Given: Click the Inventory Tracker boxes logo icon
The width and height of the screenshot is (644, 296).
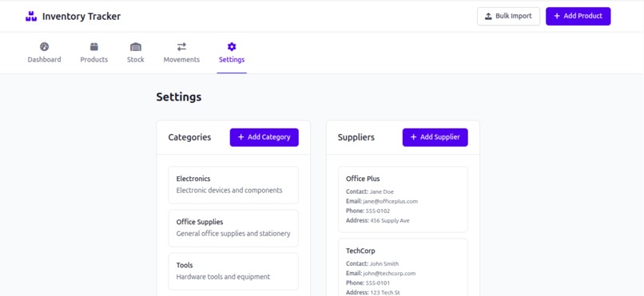Looking at the screenshot, I should (x=31, y=17).
